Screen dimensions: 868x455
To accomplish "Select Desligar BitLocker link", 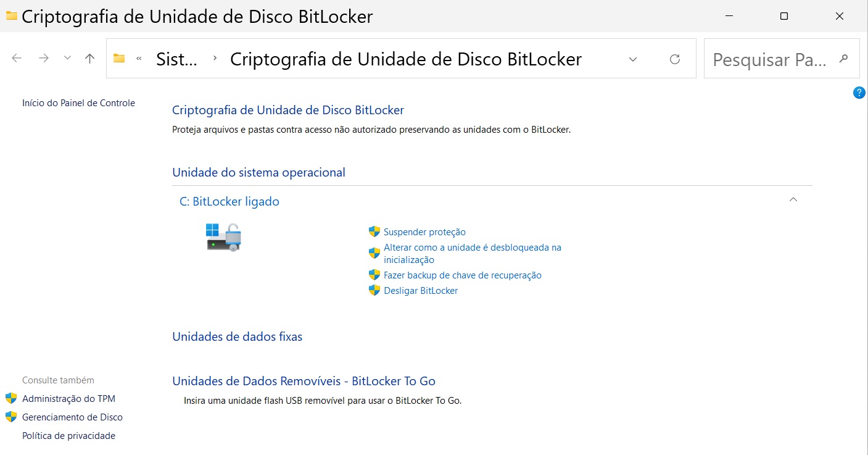I will [x=421, y=291].
